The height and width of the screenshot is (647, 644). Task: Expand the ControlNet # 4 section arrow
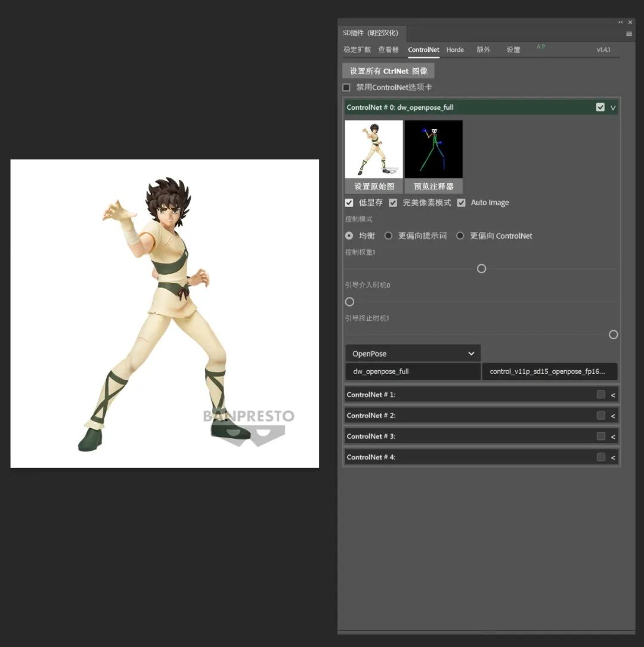pyautogui.click(x=613, y=457)
